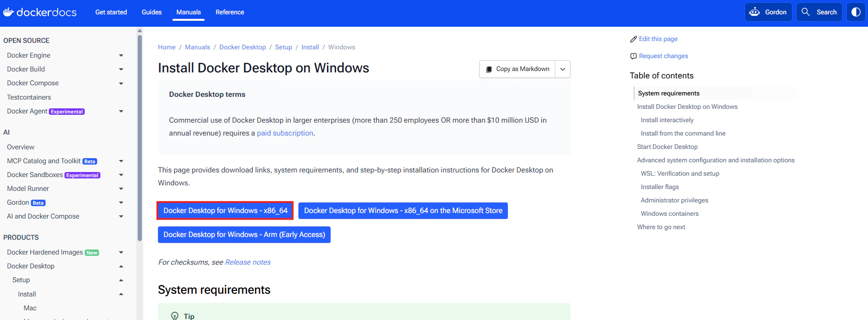868x320 pixels.
Task: Select the Manuals nav tab
Action: [x=188, y=12]
